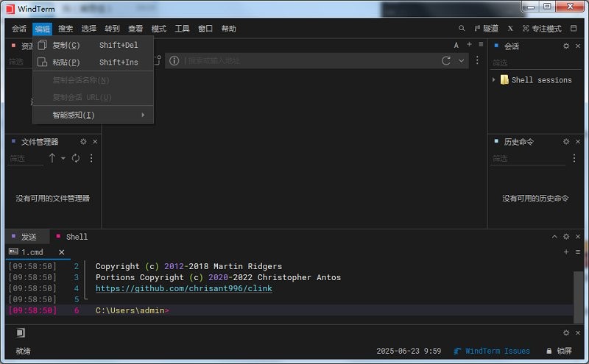Screen dimensions: 589x364
Task: Expand the Shell sessions tree node
Action: (493, 79)
